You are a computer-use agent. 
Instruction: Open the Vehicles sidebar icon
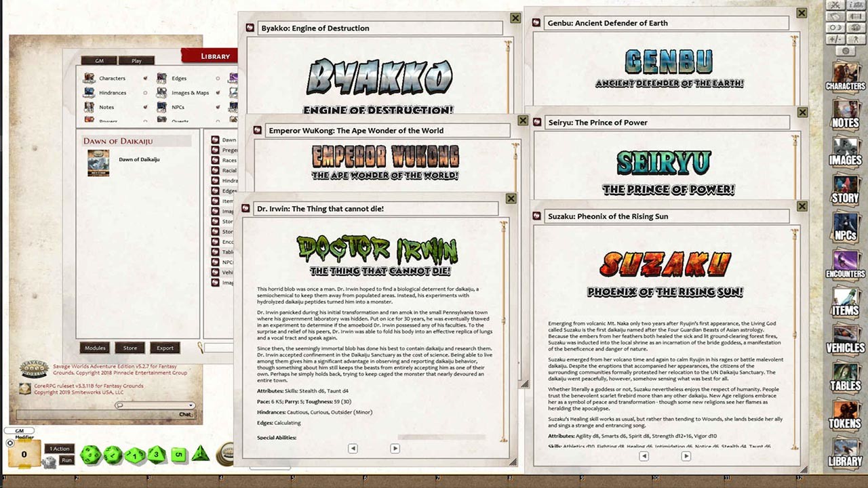(845, 338)
